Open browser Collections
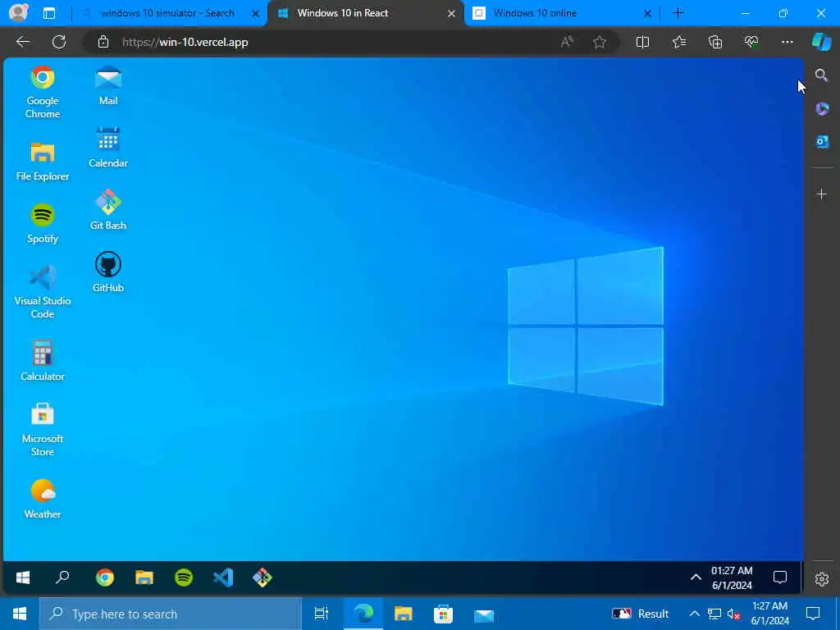This screenshot has width=840, height=630. [x=715, y=42]
